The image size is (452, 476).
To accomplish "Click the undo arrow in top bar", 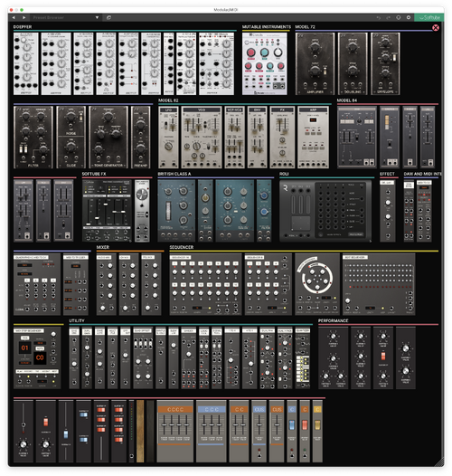I will point(378,17).
